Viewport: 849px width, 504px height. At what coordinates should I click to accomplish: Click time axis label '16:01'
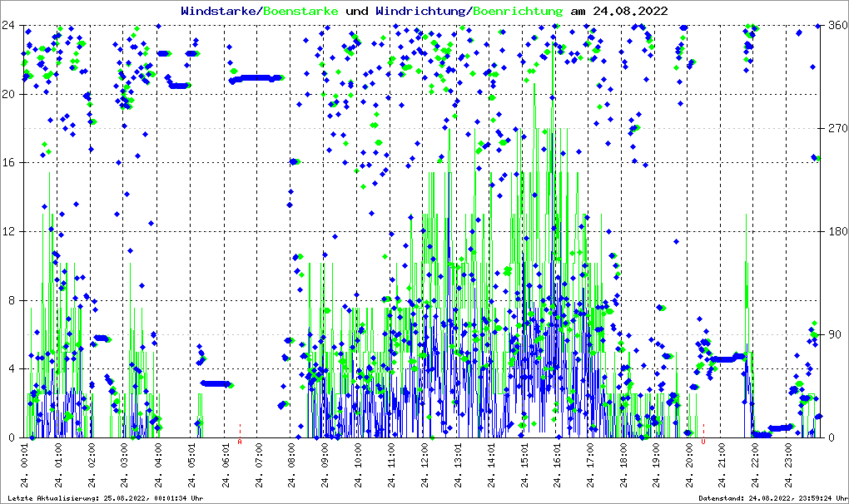click(557, 457)
